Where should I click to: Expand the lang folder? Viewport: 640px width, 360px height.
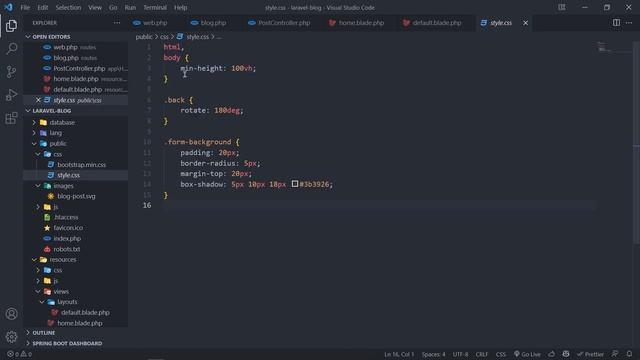(56, 133)
